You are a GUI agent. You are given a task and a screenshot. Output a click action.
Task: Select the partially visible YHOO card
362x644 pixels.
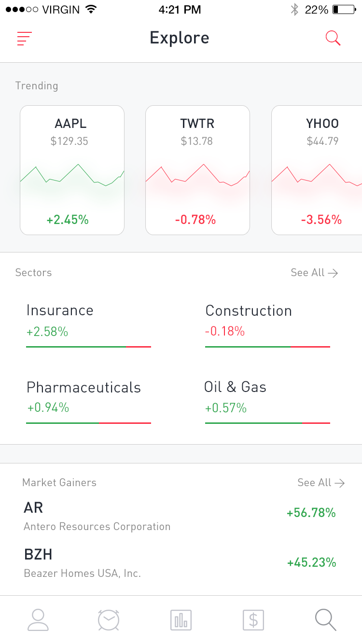click(x=322, y=170)
